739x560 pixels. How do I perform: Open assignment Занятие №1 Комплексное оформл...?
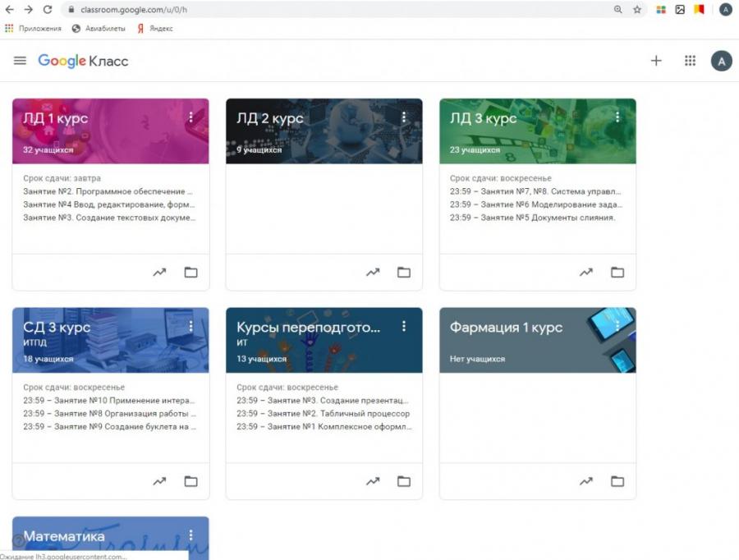tap(324, 427)
